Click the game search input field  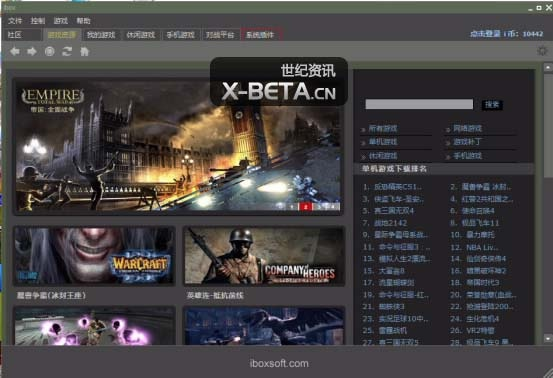(419, 104)
